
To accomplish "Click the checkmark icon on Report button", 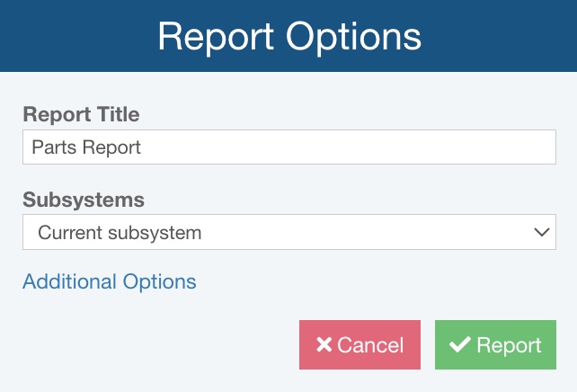I will tap(460, 345).
